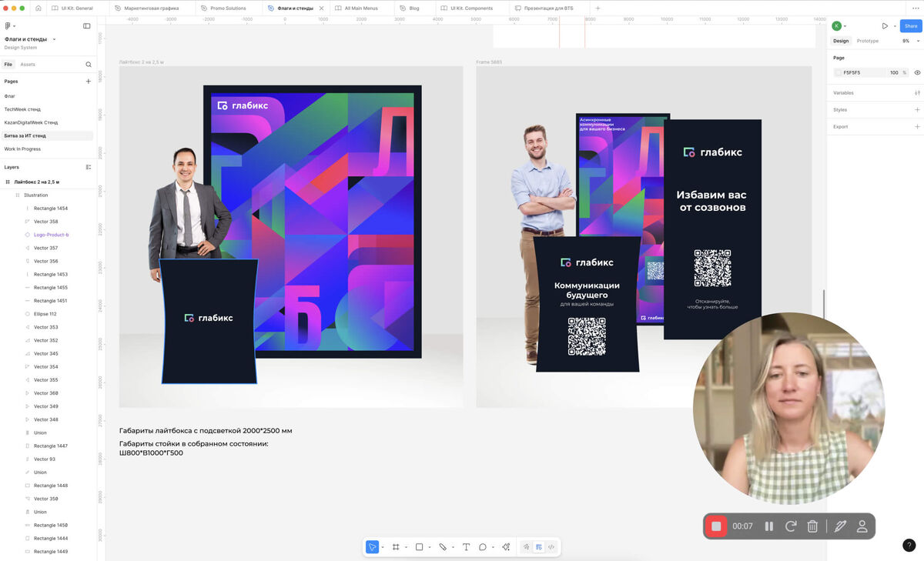This screenshot has height=561, width=924.
Task: Select the Pen tool
Action: tap(443, 547)
